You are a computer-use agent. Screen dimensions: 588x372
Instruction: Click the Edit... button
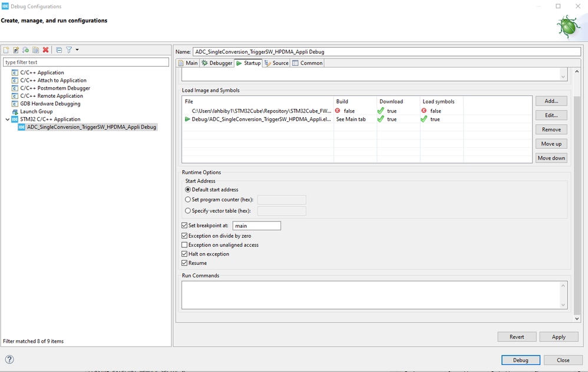[551, 115]
